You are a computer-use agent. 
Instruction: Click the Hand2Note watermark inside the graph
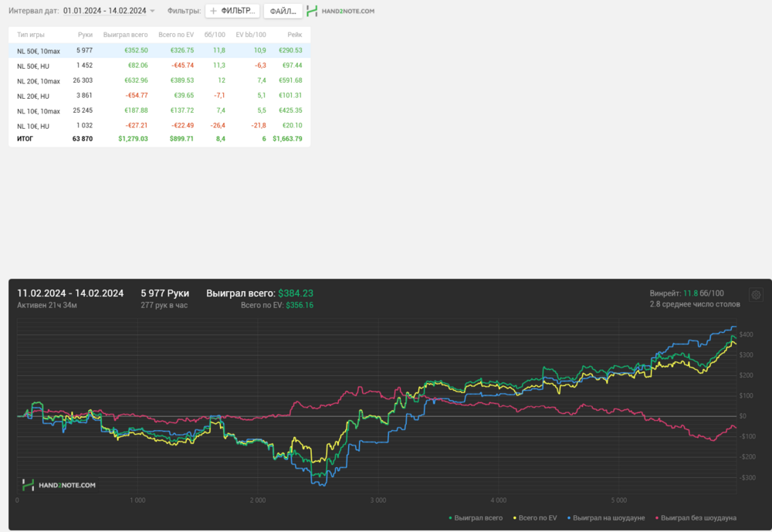[59, 485]
